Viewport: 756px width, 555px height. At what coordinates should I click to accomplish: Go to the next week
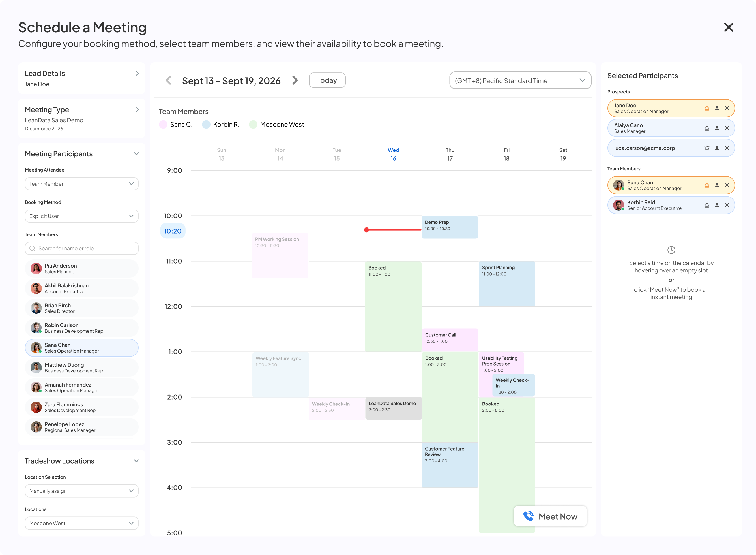[x=295, y=80]
